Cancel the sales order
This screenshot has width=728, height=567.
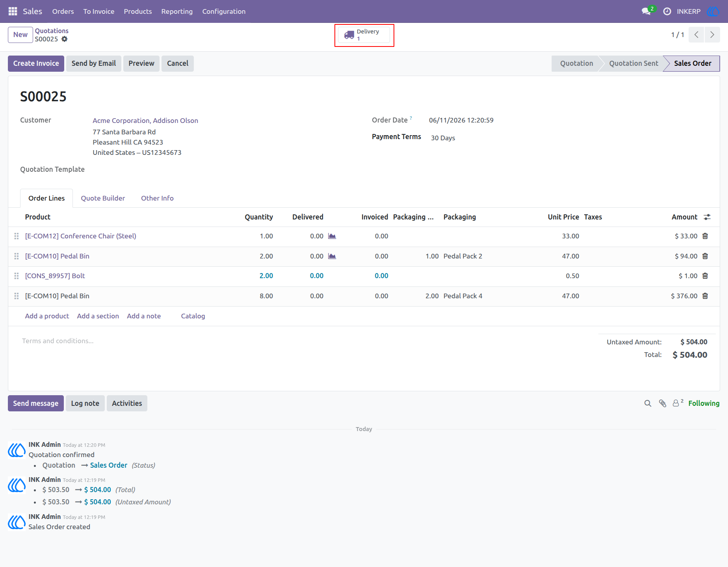178,63
